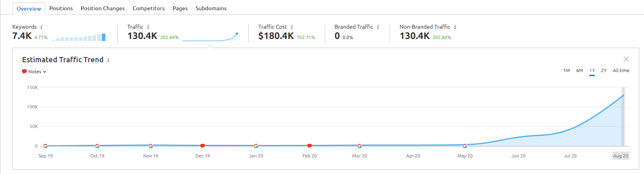Click the Traffic Cost info icon
Screen dimensions: 644x174
pos(292,27)
